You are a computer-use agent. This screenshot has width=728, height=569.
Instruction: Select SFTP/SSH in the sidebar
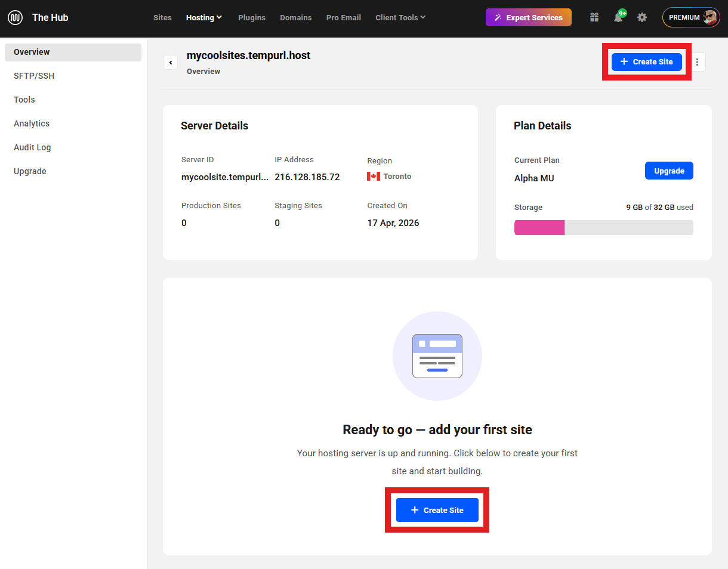pos(73,76)
